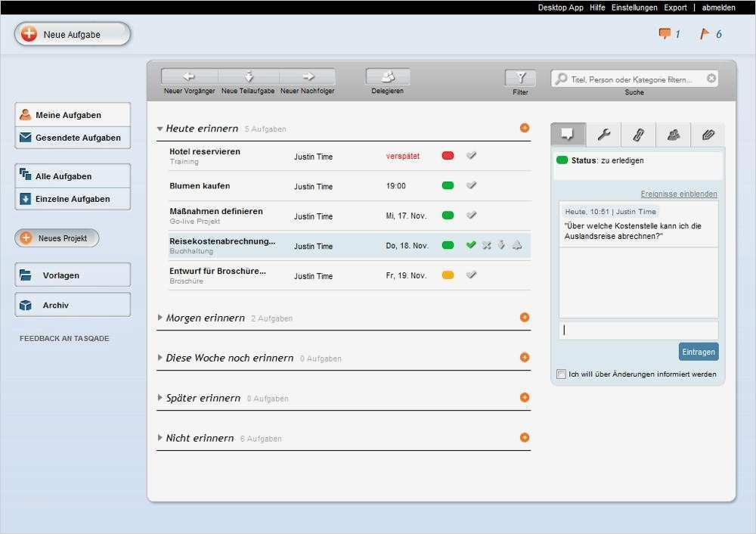Open the Neuer Vorgänger toolbar icon
This screenshot has width=756, height=534.
tap(187, 76)
